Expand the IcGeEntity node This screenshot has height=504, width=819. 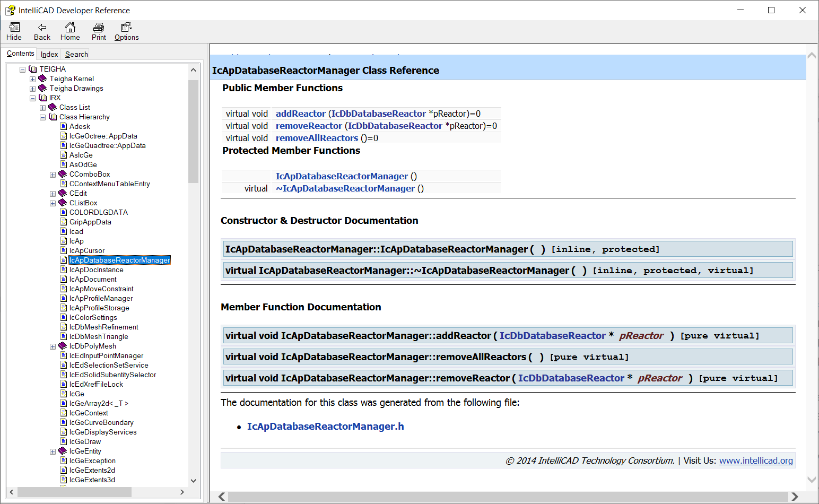click(53, 451)
